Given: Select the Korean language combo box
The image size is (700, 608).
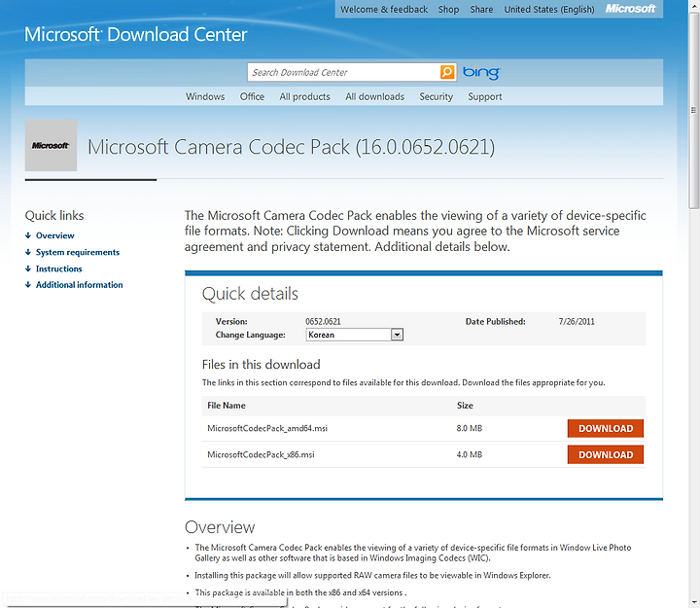Looking at the screenshot, I should pos(355,335).
